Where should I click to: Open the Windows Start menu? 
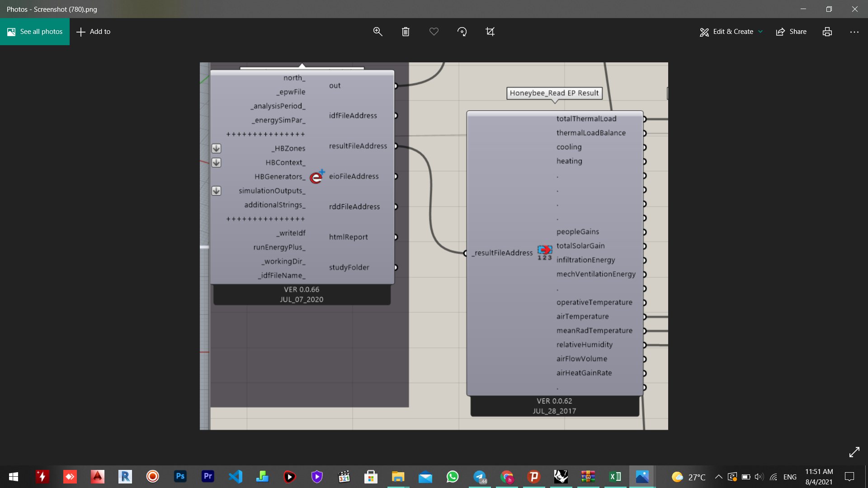(x=14, y=477)
